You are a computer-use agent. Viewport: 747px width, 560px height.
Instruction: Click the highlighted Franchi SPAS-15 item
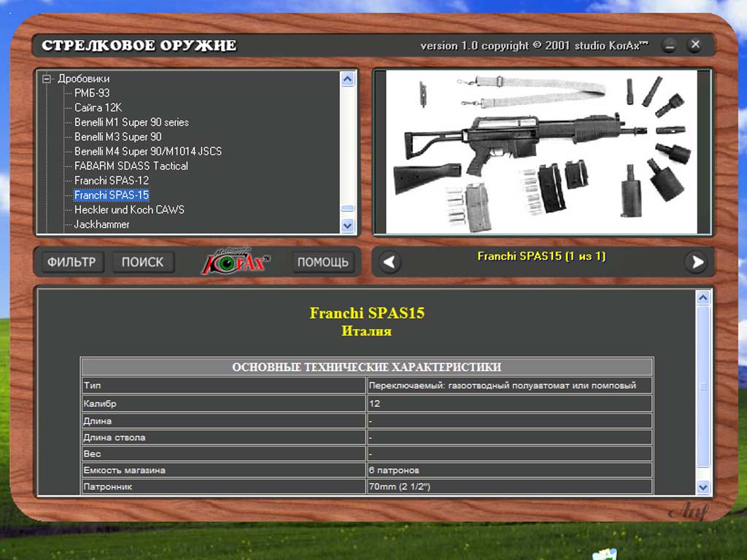pyautogui.click(x=112, y=195)
